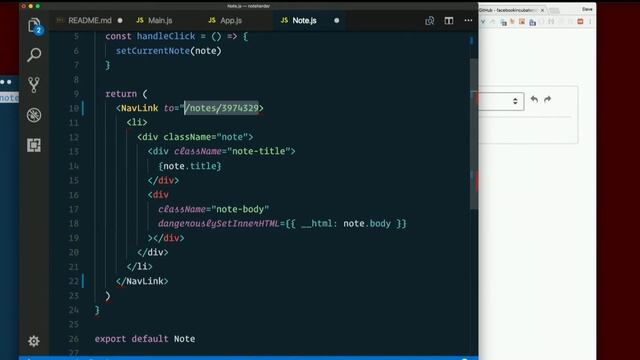Viewport: 640px width, 360px height.
Task: Open the dropdown stepper in browser window
Action: 515,101
